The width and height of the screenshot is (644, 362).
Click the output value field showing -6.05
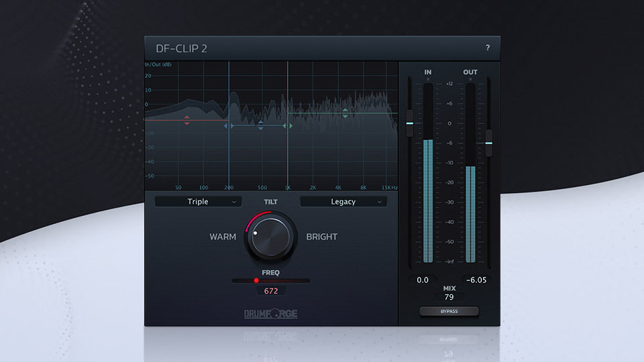[476, 280]
